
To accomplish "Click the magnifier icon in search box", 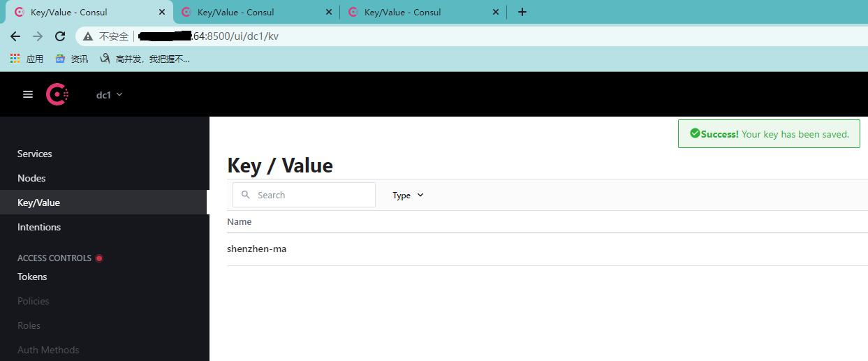I will point(246,195).
